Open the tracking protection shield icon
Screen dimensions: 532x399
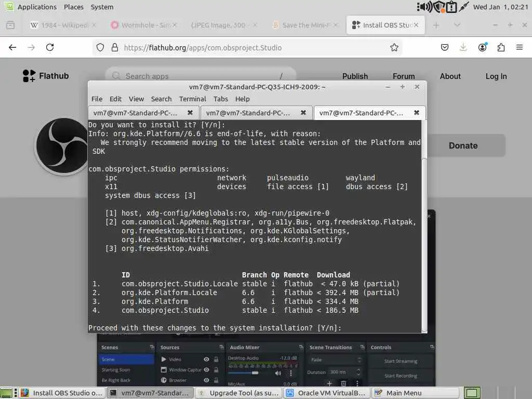pos(100,47)
